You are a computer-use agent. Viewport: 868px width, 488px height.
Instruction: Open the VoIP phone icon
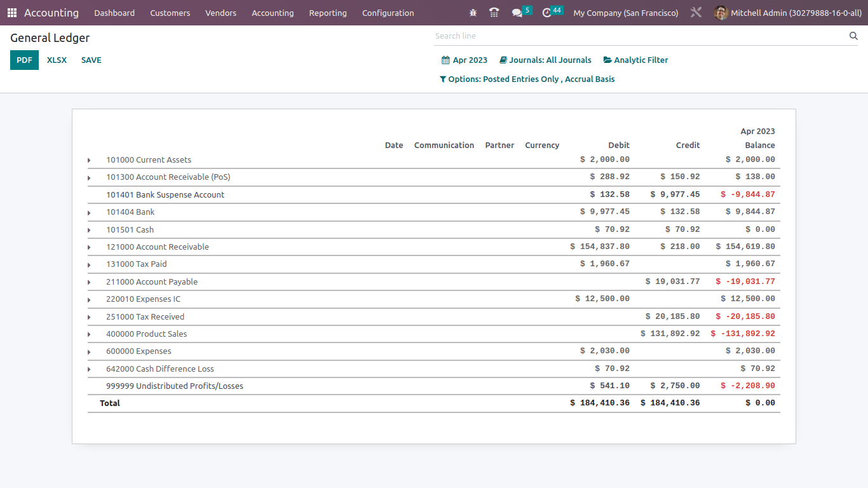(x=494, y=13)
